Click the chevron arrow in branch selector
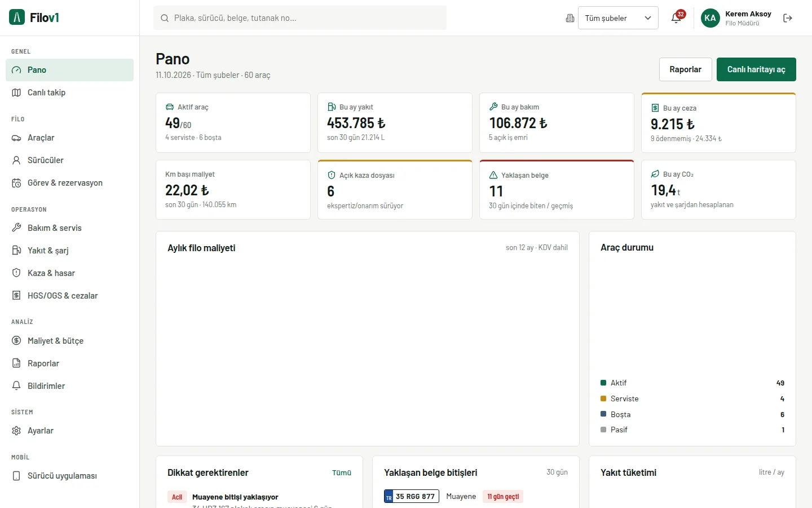The image size is (812, 508). pos(648,18)
